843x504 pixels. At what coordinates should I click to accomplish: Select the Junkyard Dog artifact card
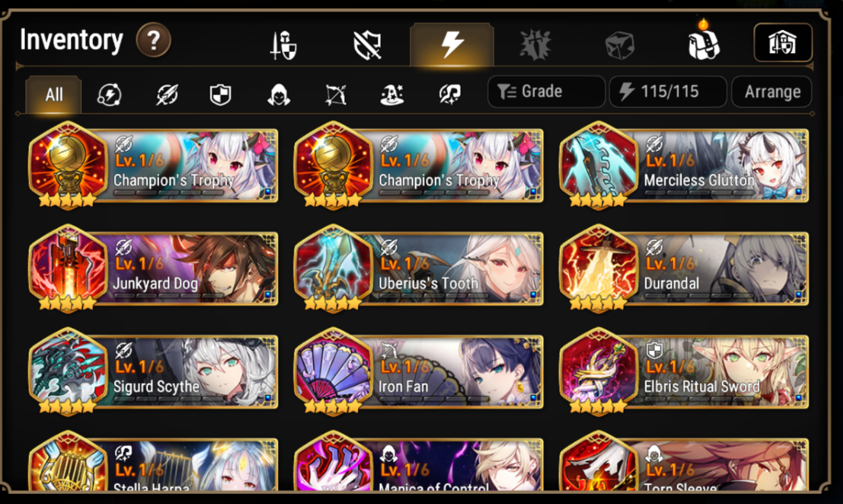point(154,269)
